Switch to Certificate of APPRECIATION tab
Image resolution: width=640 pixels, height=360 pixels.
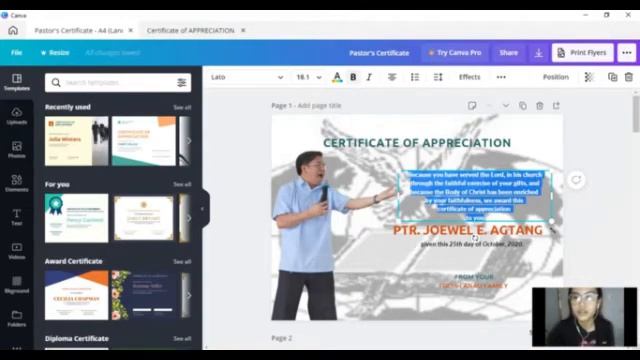(x=191, y=31)
